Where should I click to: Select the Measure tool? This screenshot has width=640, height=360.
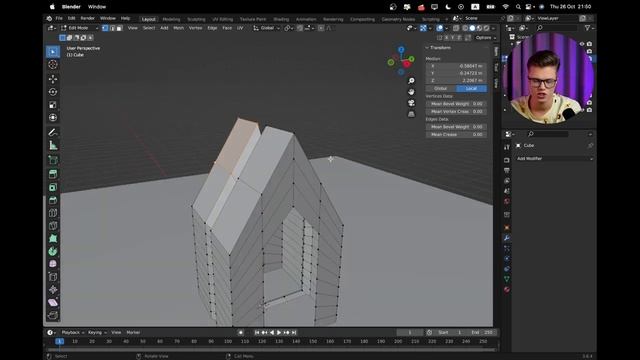click(53, 145)
